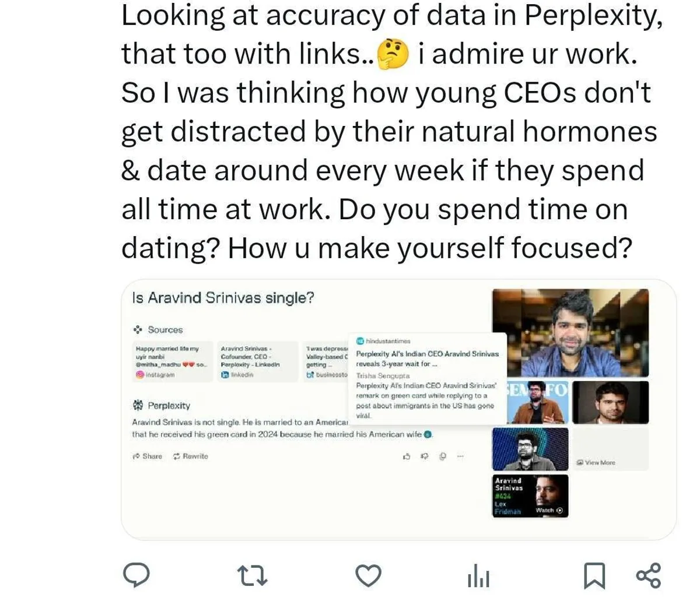
Task: Click the Share button under the answer
Action: pos(147,456)
